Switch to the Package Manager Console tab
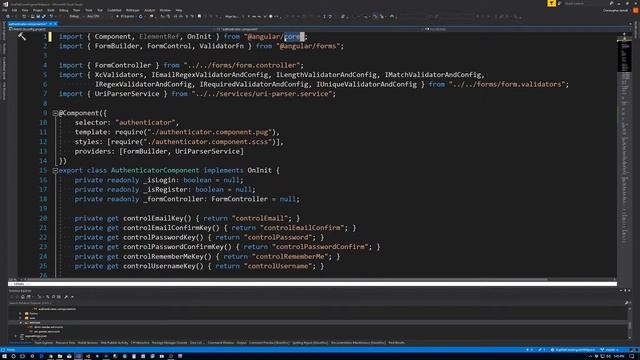640x360 pixels. 169,343
